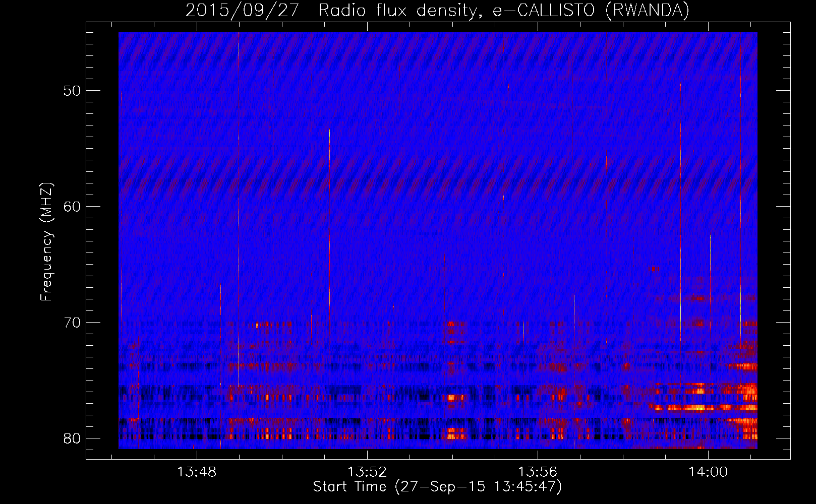
Task: Click the "14:00" time tick label
Action: click(x=709, y=472)
